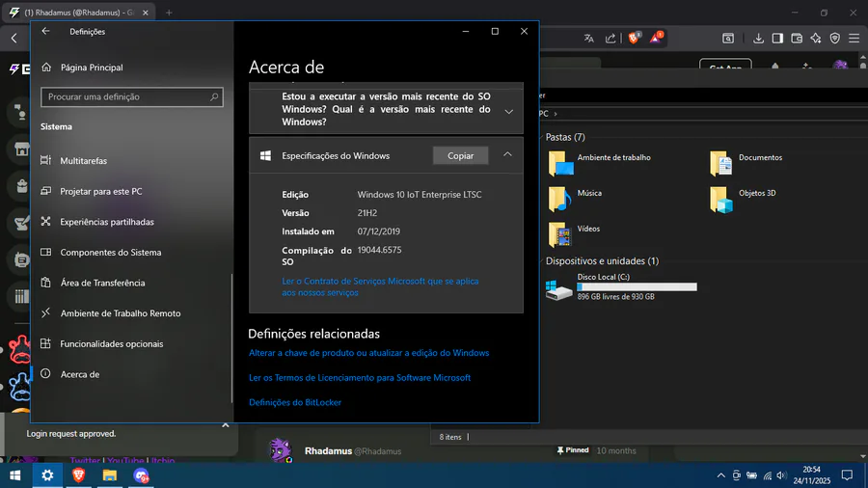The image size is (868, 488).
Task: Open Documentos folder in Explorer
Action: 746,163
